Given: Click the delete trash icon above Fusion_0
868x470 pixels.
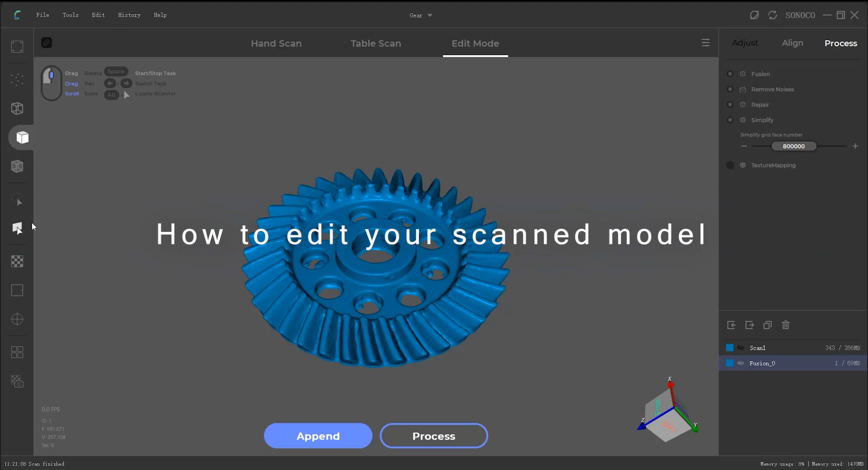Looking at the screenshot, I should tap(786, 325).
